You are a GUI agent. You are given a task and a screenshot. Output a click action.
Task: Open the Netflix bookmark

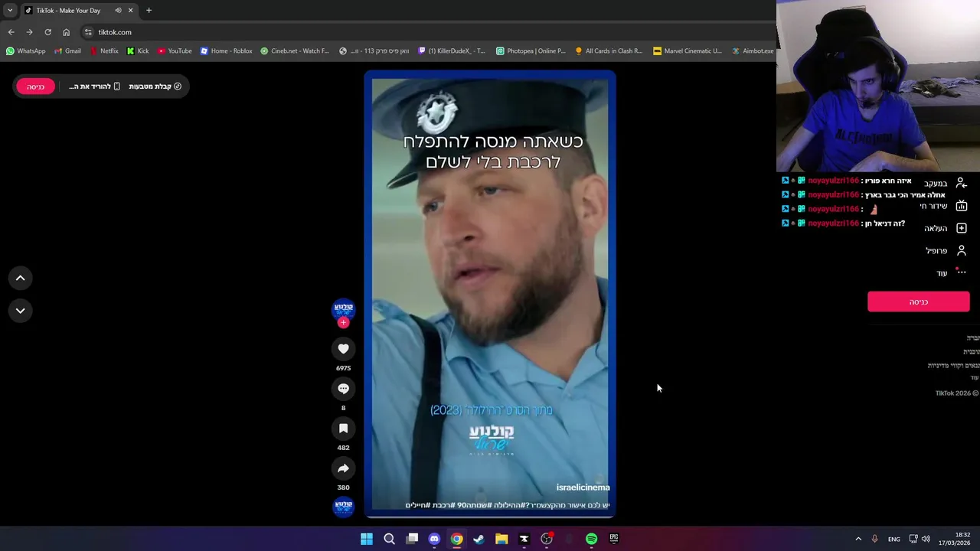click(x=104, y=51)
